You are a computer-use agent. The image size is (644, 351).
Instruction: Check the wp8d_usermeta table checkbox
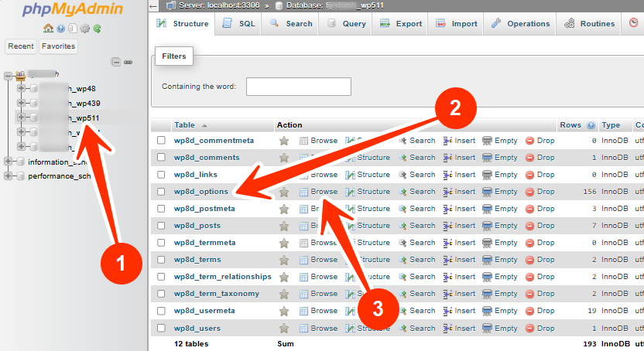161,311
